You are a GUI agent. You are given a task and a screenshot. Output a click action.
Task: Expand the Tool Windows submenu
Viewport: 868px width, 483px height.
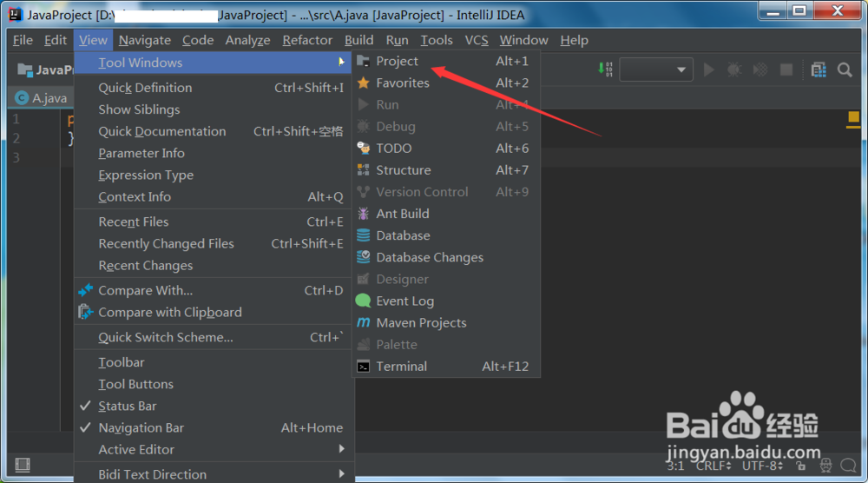214,63
